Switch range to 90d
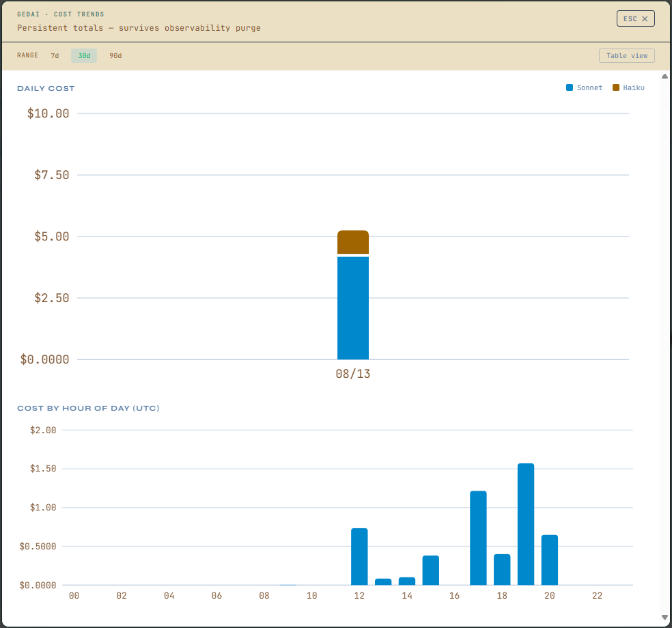Image resolution: width=672 pixels, height=628 pixels. 115,56
